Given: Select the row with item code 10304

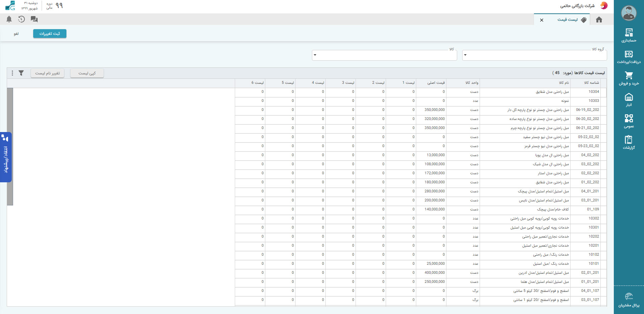Looking at the screenshot, I should (x=421, y=92).
